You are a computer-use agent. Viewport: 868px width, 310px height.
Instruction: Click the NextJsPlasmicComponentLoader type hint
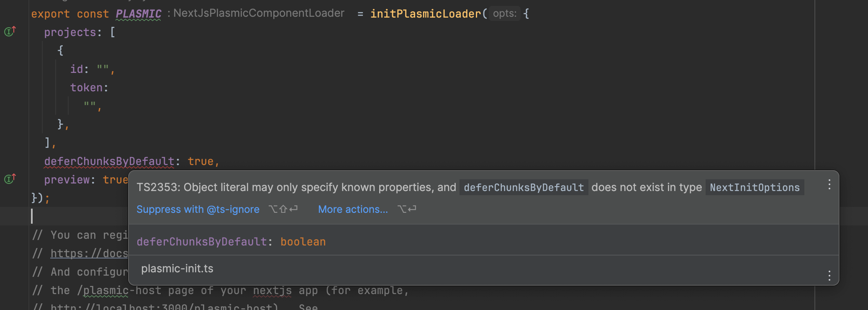[258, 13]
